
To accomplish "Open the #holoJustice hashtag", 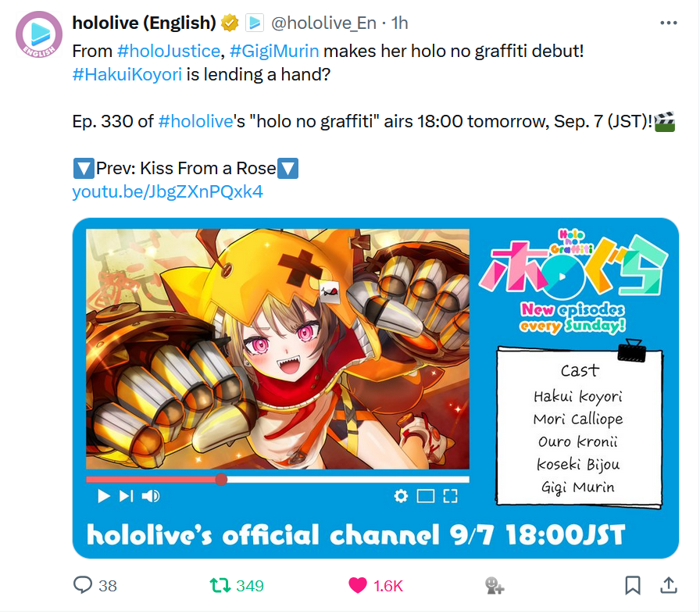I will point(168,51).
